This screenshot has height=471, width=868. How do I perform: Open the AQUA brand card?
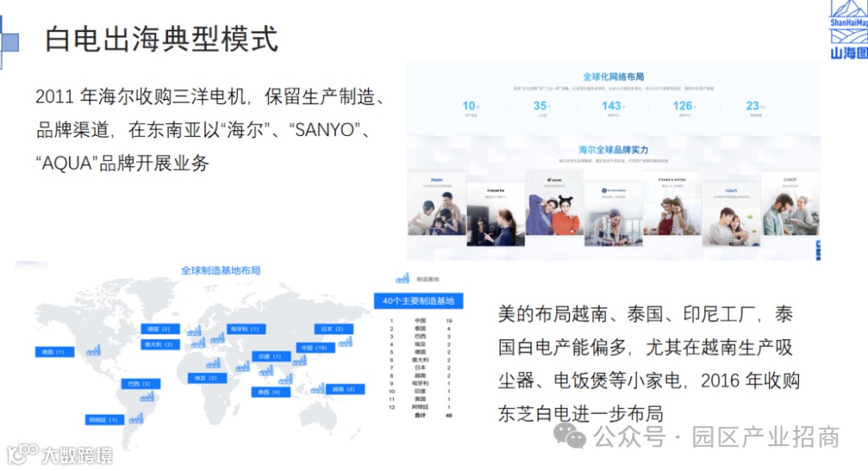pyautogui.click(x=731, y=214)
